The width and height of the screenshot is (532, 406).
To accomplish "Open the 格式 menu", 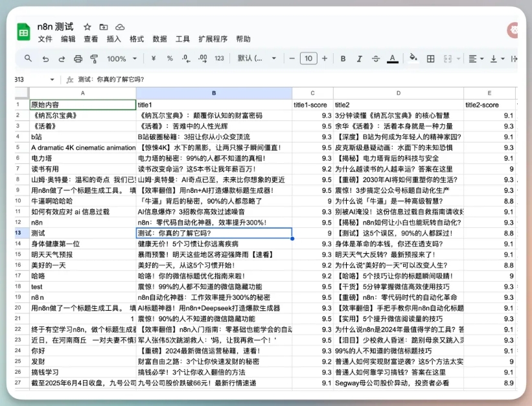I will point(137,39).
